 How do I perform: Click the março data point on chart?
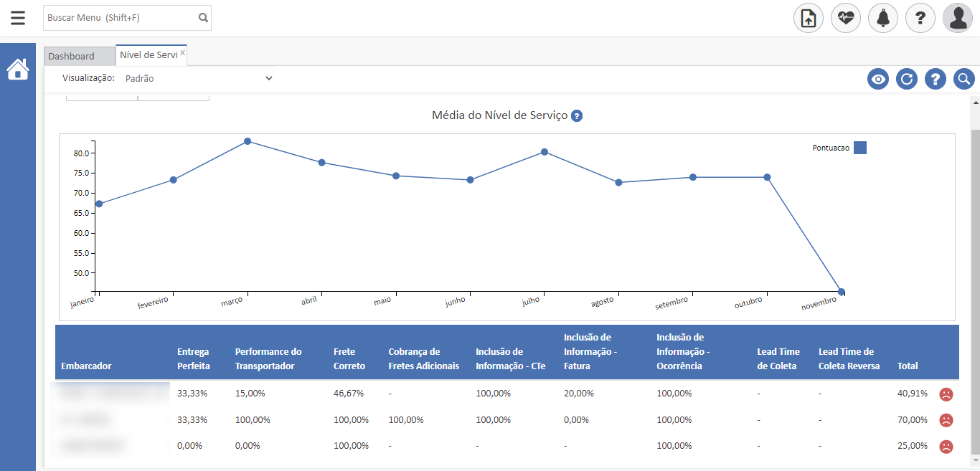(248, 141)
